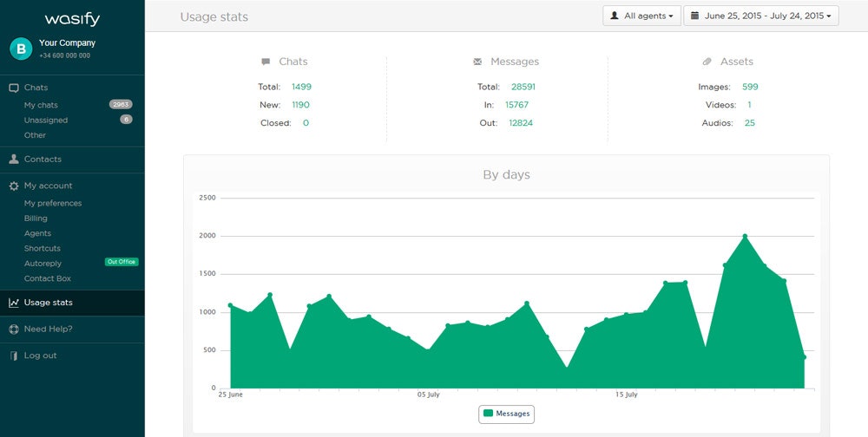This screenshot has height=437, width=868.
Task: Click the Your Company name
Action: tap(67, 43)
